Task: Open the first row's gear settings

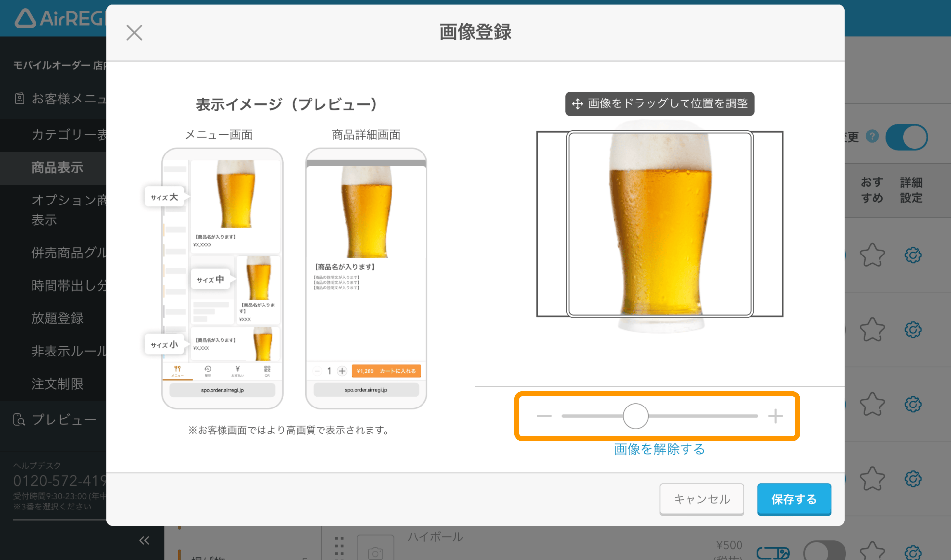Action: (913, 255)
